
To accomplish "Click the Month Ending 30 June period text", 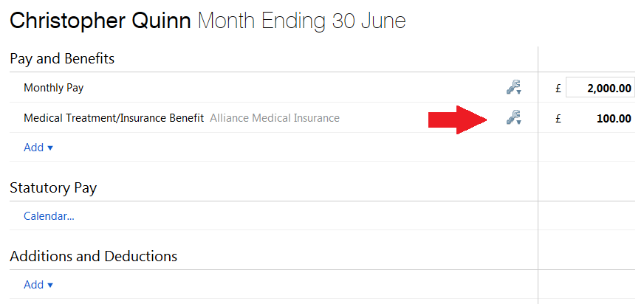I will tap(302, 21).
